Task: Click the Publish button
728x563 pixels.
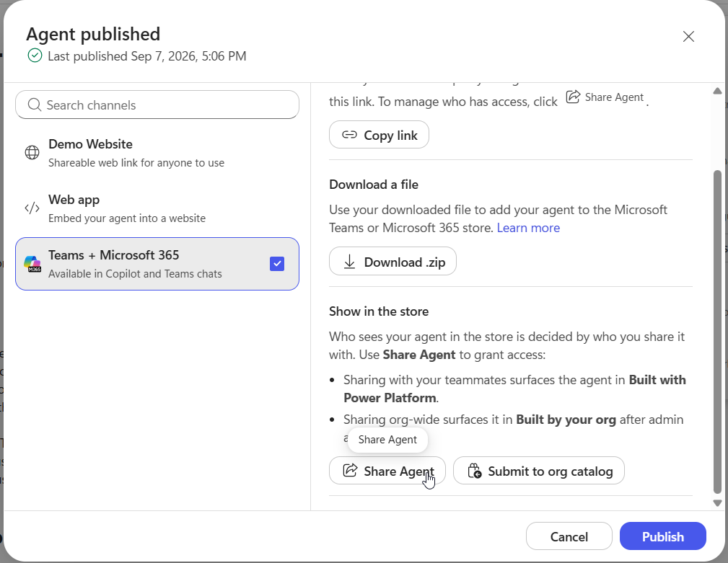Action: pyautogui.click(x=662, y=536)
